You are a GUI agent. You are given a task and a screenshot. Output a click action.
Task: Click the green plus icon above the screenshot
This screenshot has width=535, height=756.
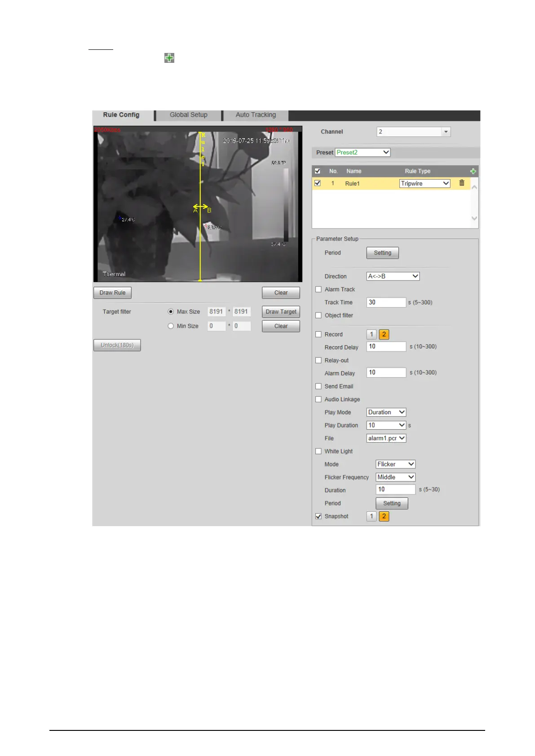click(x=169, y=58)
